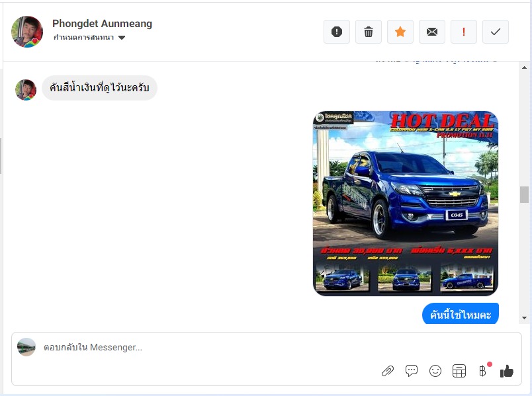Image resolution: width=532 pixels, height=396 pixels.
Task: Open saved replies speech bubble icon
Action: coord(411,371)
